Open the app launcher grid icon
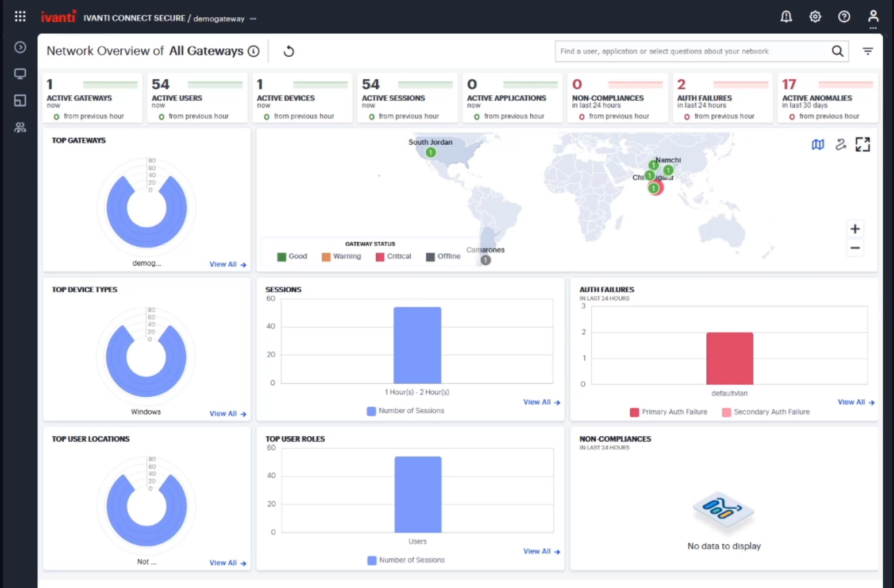 (20, 17)
